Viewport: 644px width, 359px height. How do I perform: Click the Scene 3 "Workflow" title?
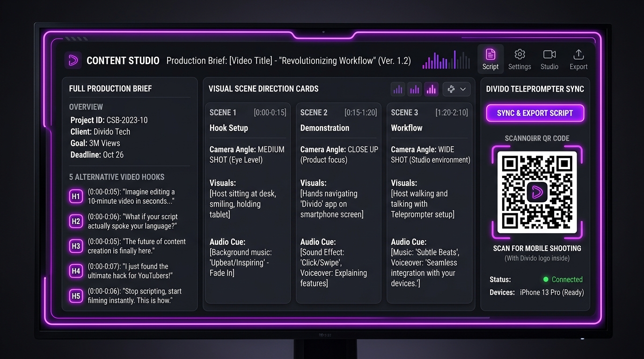[x=407, y=128]
